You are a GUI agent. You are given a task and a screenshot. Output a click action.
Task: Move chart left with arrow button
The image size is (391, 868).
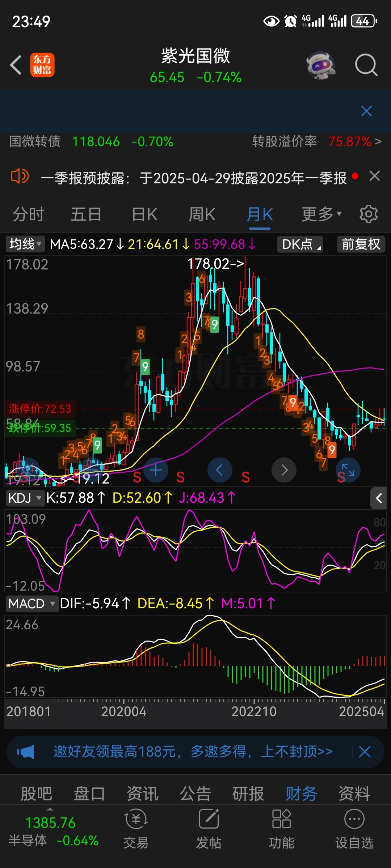[x=219, y=470]
